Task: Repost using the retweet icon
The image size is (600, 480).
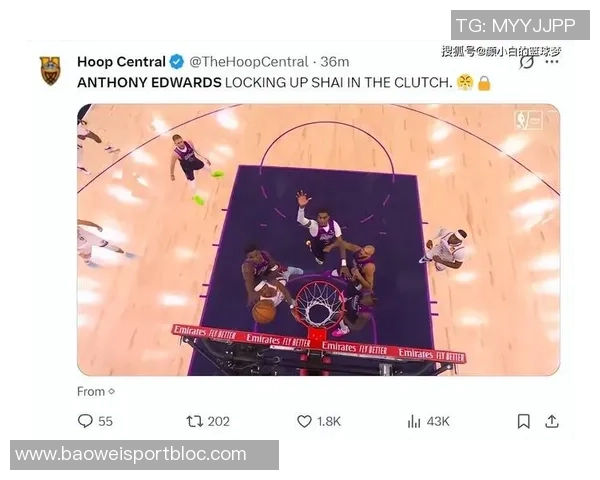Action: tap(194, 421)
